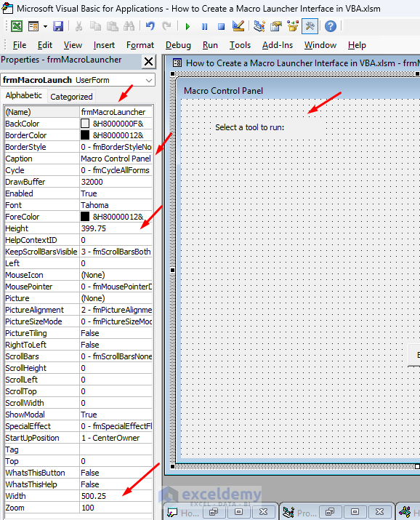Click the BackColor white color swatch

[85, 124]
